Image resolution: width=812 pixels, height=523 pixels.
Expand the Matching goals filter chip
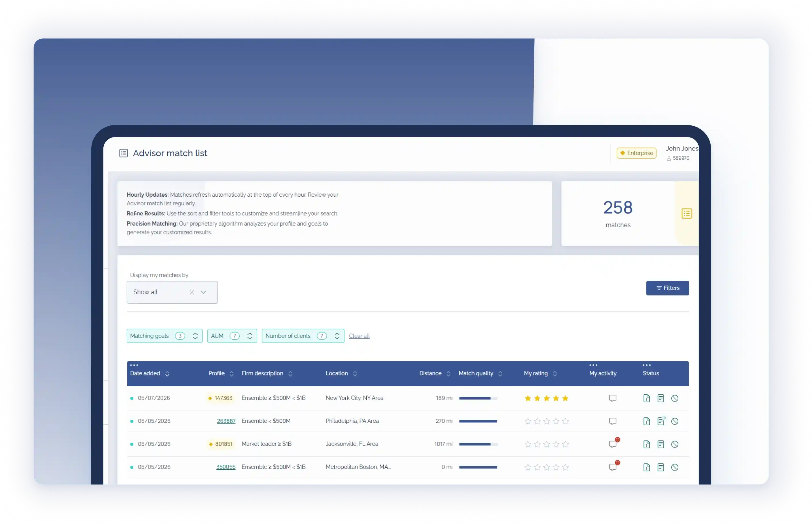[164, 336]
